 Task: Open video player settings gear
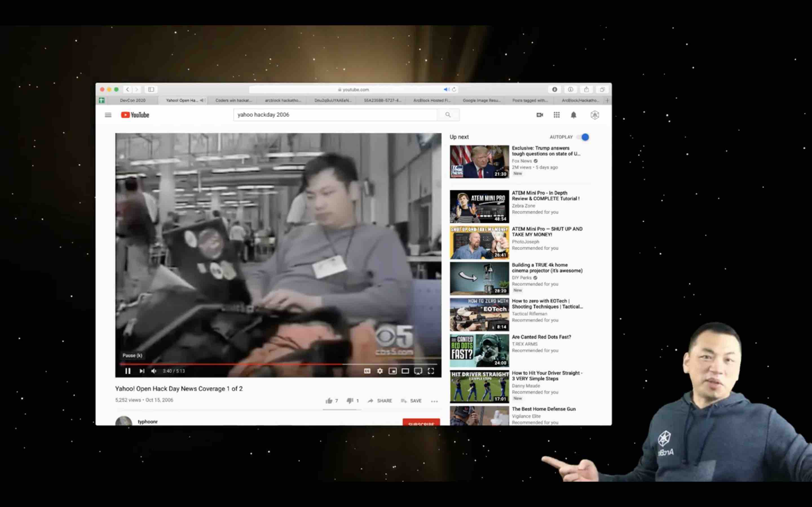pyautogui.click(x=379, y=371)
